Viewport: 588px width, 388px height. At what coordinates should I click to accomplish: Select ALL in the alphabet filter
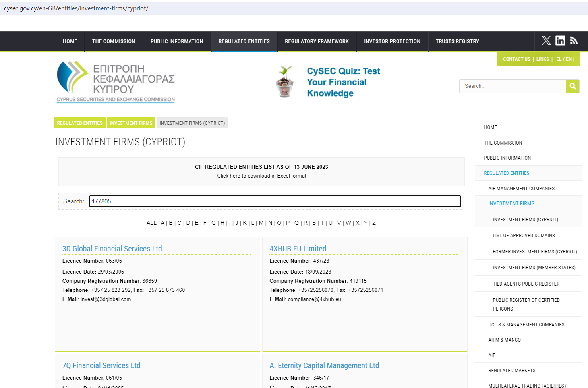[151, 223]
